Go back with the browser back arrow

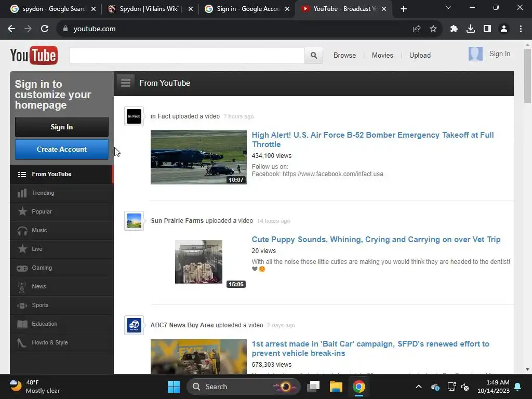11,29
